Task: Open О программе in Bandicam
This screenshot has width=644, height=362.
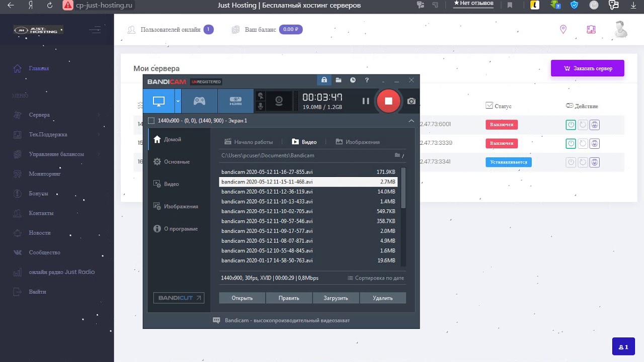Action: (x=175, y=229)
